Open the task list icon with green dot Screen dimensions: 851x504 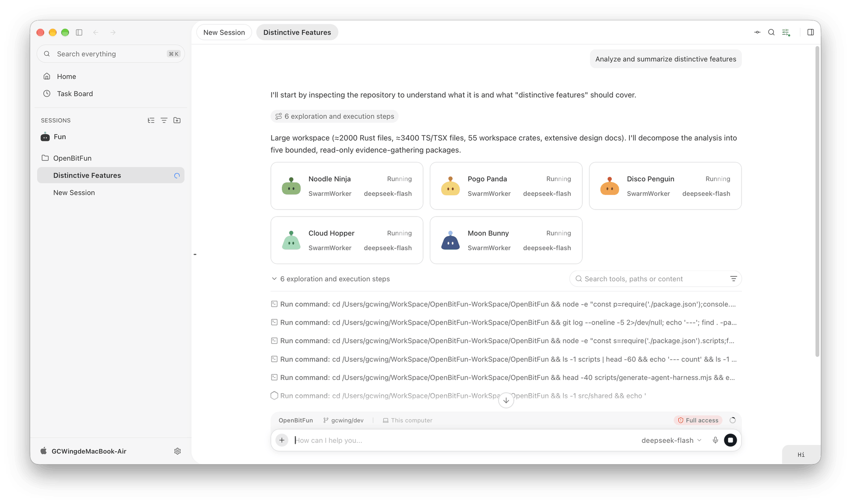point(786,32)
